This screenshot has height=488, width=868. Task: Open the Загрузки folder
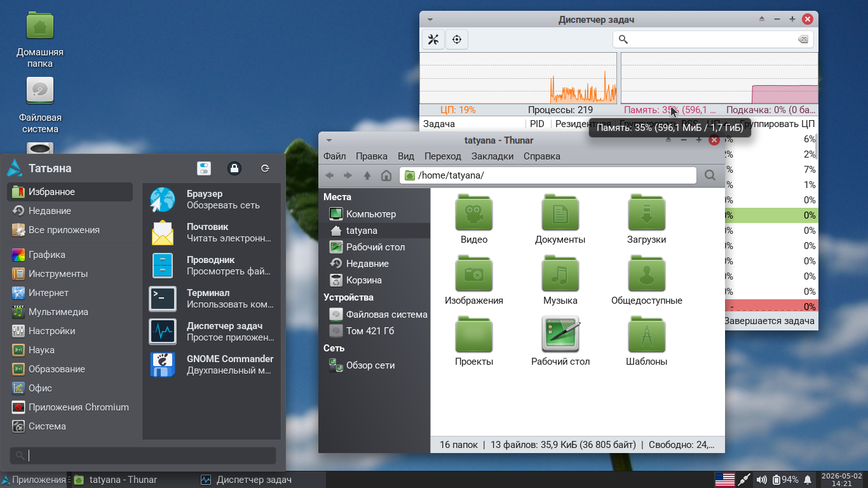646,219
